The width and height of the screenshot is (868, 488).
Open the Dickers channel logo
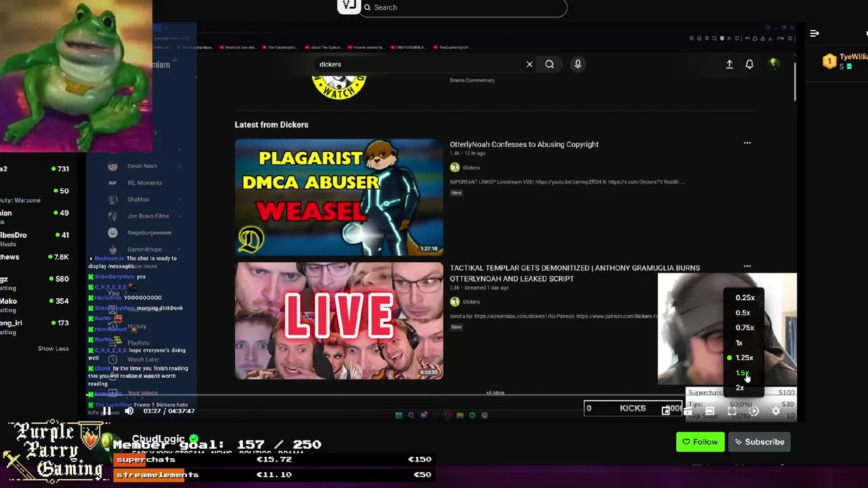pyautogui.click(x=338, y=87)
